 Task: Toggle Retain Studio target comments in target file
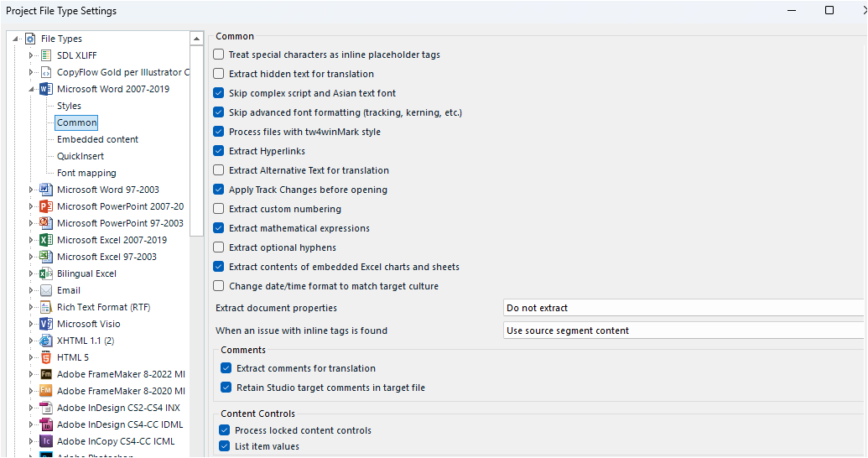click(226, 388)
